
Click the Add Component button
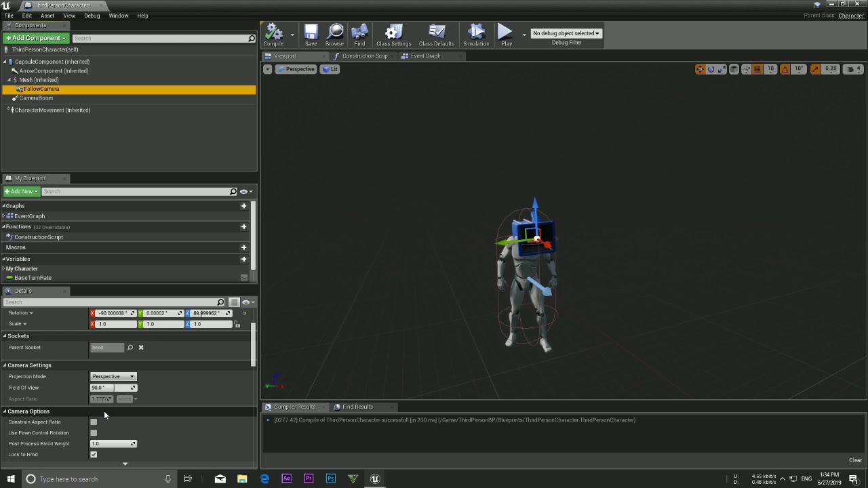click(36, 38)
